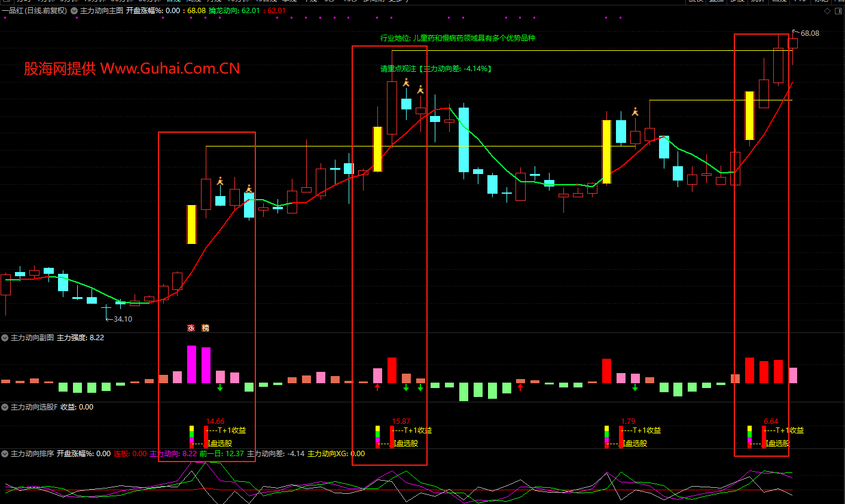Toggle the side panel icon in chart header
The image size is (845, 504).
pos(838,11)
